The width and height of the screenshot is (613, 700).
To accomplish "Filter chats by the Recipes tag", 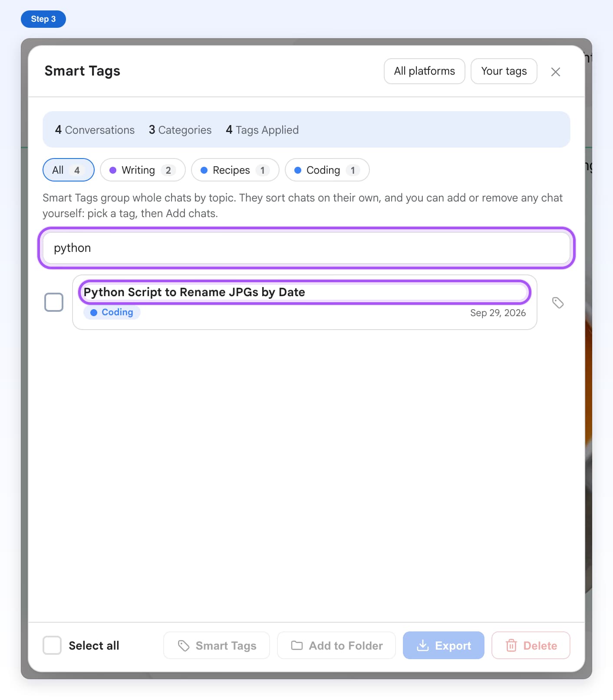I will click(235, 170).
